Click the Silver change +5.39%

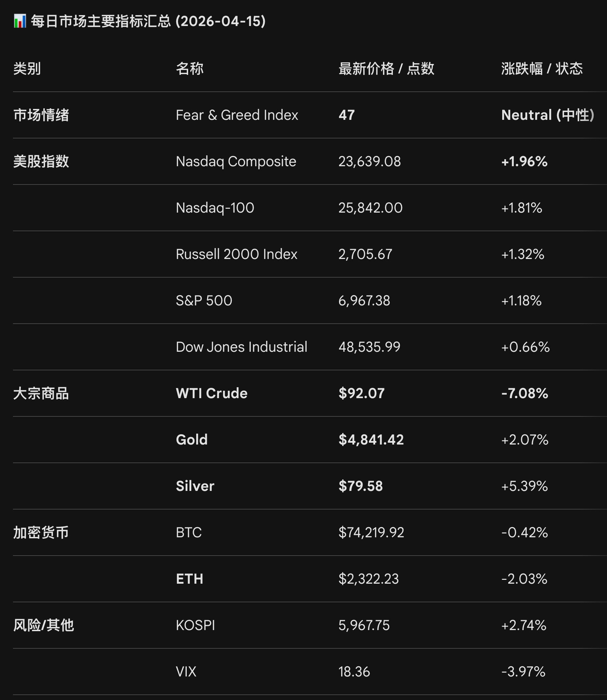[524, 486]
